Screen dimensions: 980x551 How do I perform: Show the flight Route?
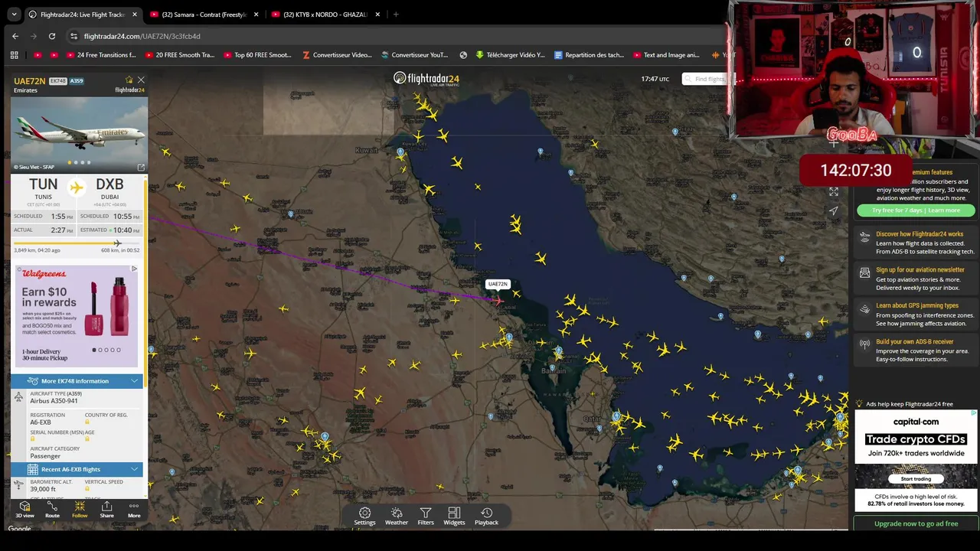(x=52, y=509)
